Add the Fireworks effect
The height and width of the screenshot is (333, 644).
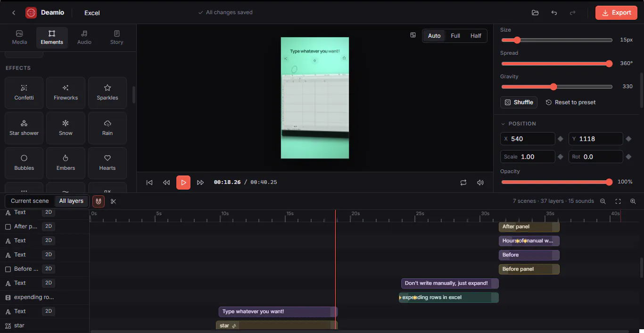(66, 92)
